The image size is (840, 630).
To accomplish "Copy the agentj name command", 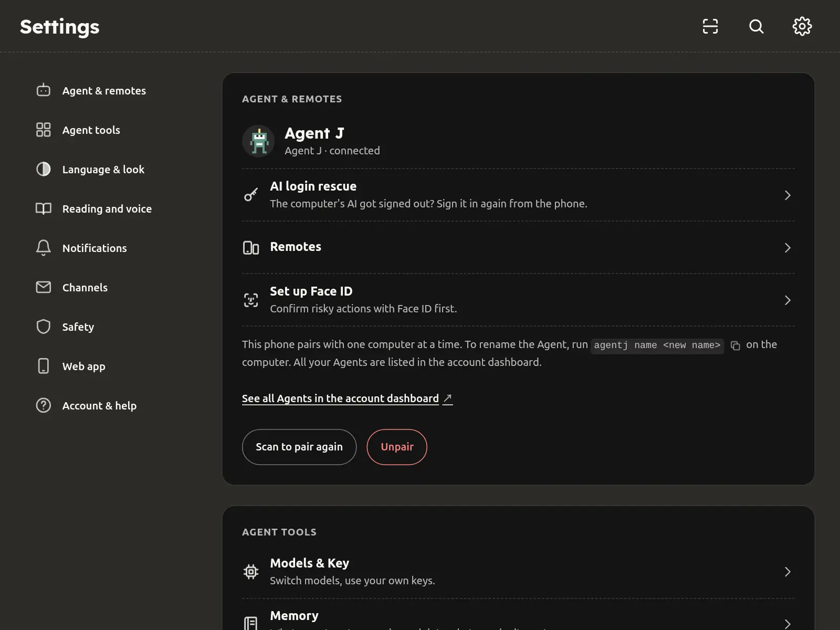I will point(736,345).
